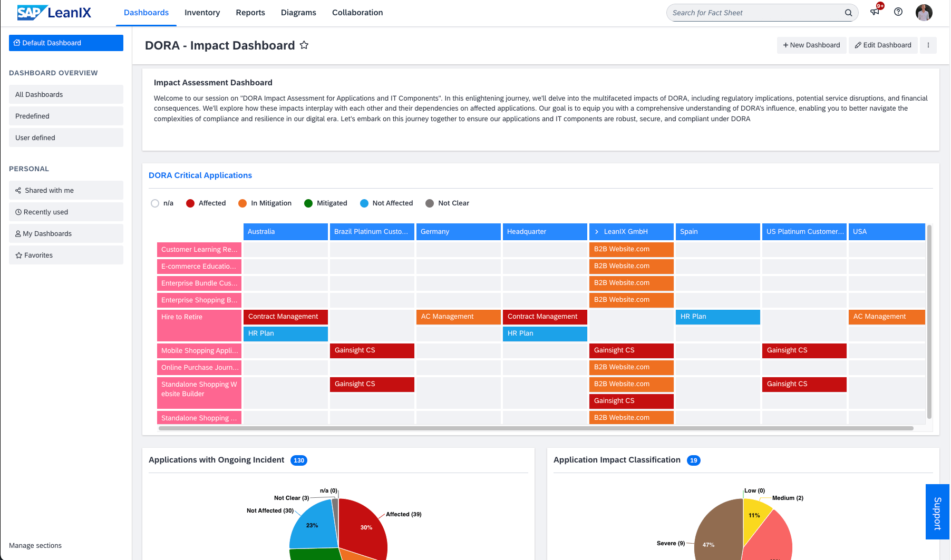Click the Spain column header
This screenshot has height=560, width=951.
718,232
